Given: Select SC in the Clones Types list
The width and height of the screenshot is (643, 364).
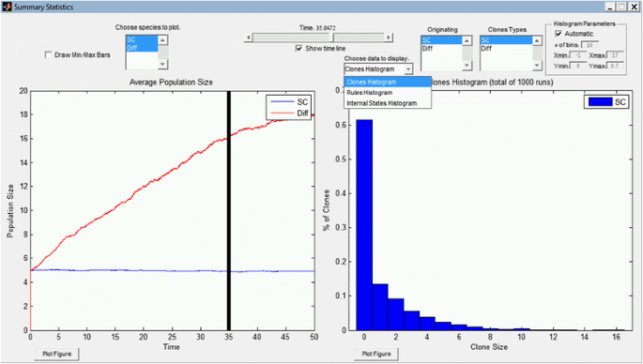Looking at the screenshot, I should click(x=506, y=40).
